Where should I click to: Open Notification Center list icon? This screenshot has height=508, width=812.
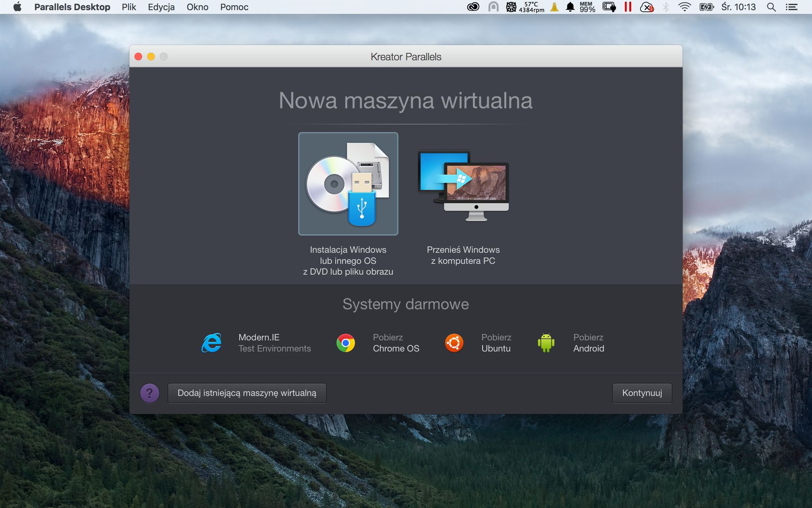click(x=791, y=7)
